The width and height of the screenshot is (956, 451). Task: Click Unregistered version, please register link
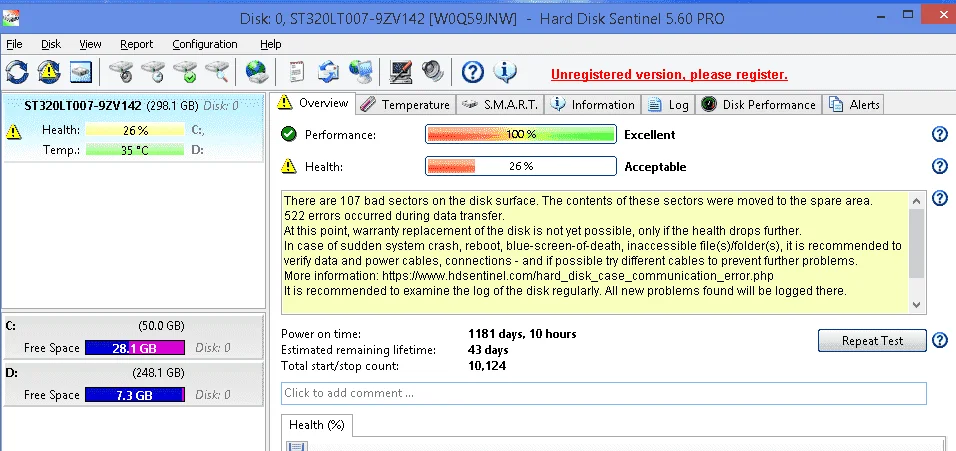pos(669,74)
